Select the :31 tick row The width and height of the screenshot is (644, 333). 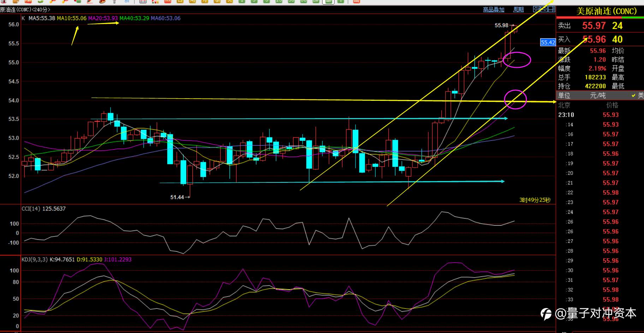tap(600, 280)
